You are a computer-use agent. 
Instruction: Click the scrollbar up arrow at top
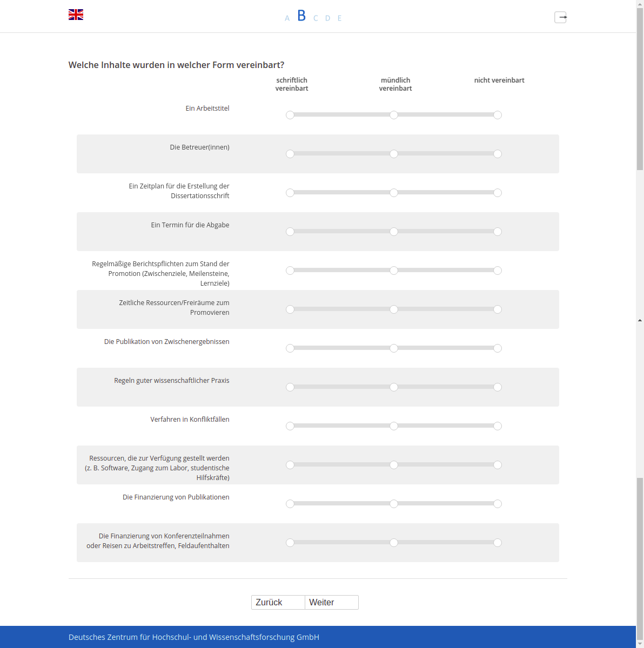pos(640,3)
